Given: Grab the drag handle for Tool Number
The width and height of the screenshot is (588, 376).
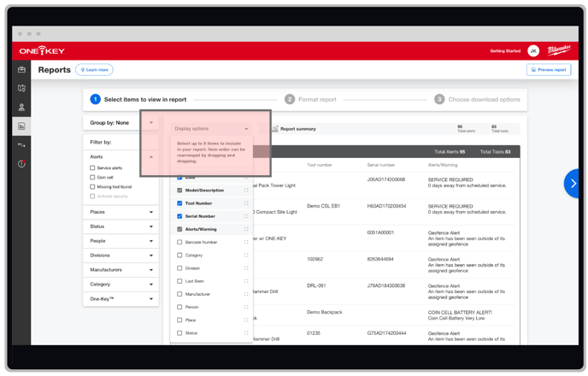Looking at the screenshot, I should (x=246, y=203).
